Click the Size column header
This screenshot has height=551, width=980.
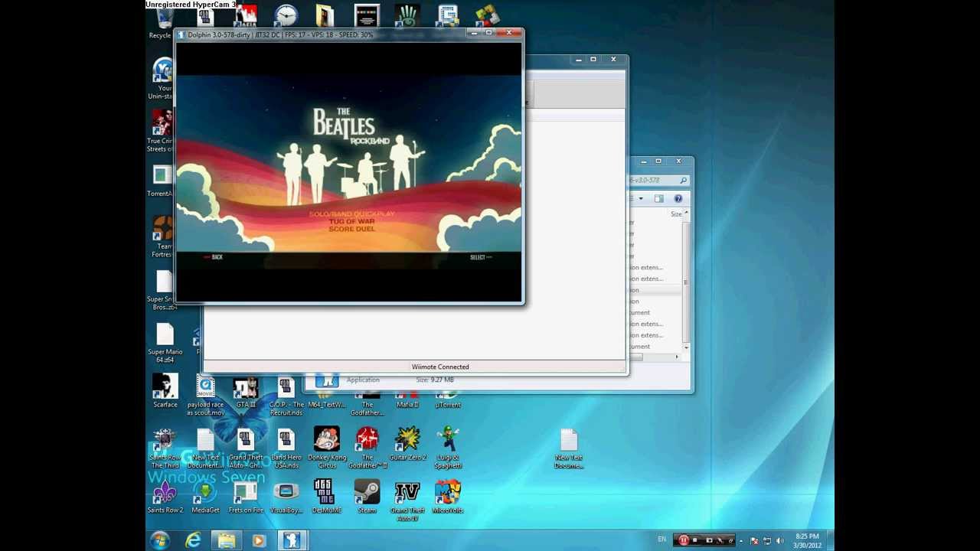click(x=676, y=214)
